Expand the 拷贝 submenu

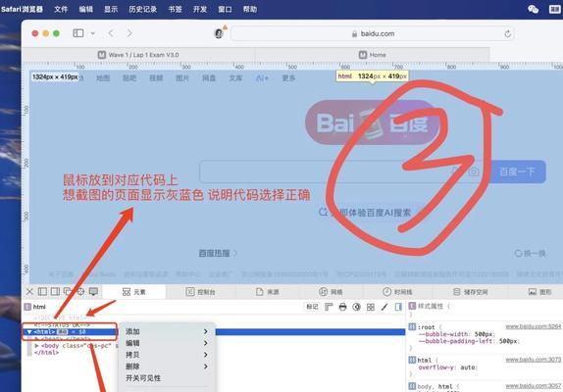tap(168, 355)
